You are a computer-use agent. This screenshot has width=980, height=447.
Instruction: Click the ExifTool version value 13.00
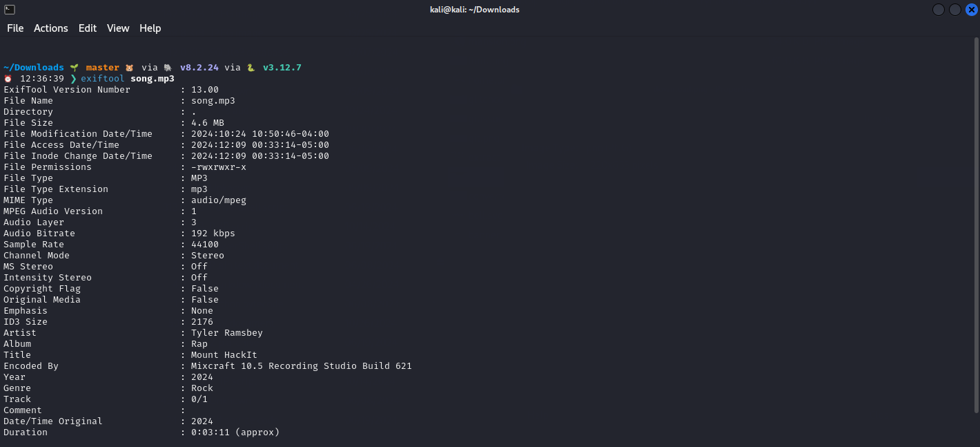[205, 90]
